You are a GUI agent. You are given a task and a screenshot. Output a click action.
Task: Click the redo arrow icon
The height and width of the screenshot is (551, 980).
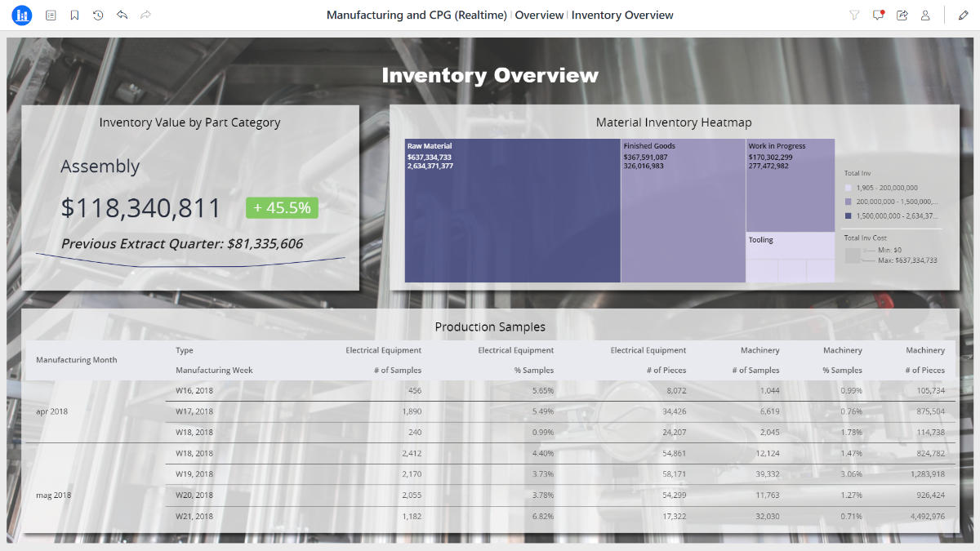coord(145,15)
